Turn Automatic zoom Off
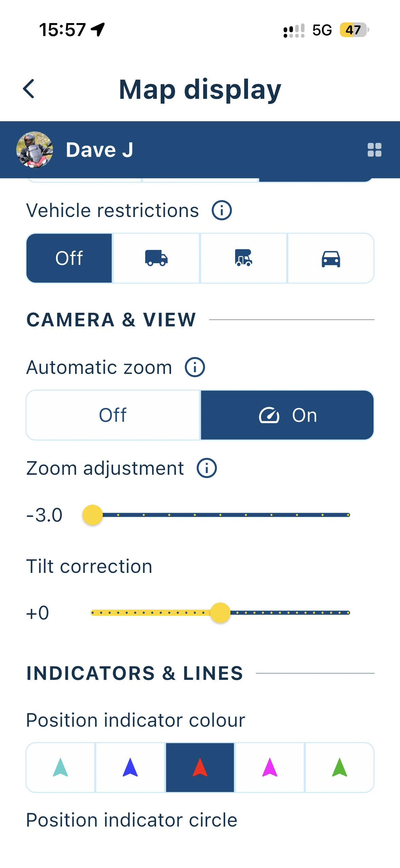The width and height of the screenshot is (400, 868). 113,415
